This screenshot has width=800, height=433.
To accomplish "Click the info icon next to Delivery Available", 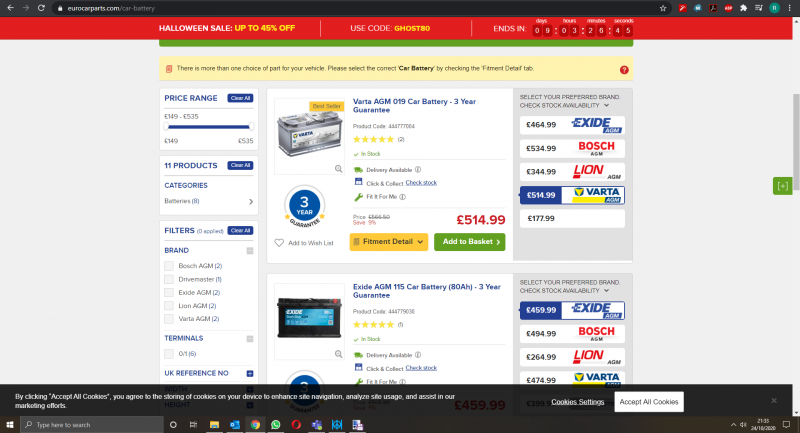I will 418,169.
